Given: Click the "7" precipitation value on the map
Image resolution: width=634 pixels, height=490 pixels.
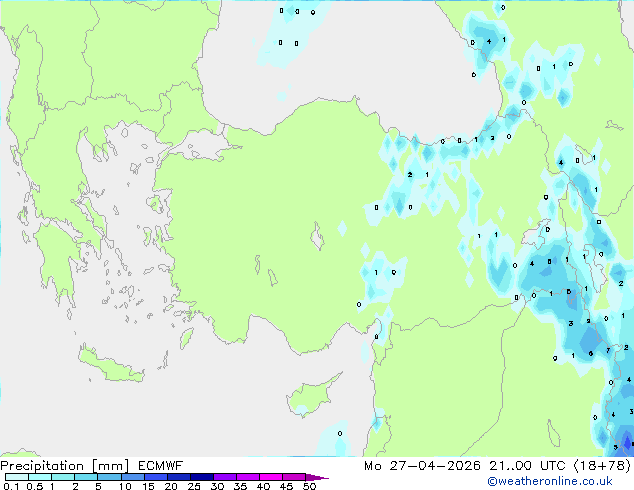Looking at the screenshot, I should [608, 351].
